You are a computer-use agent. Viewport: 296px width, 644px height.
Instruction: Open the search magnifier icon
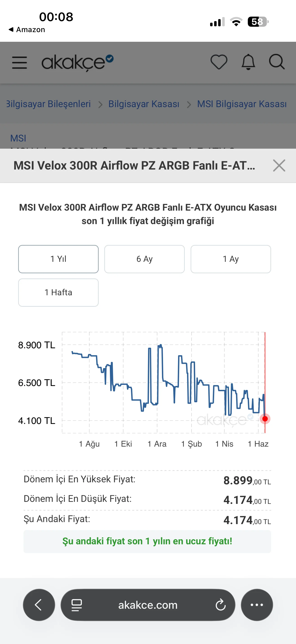pyautogui.click(x=277, y=62)
